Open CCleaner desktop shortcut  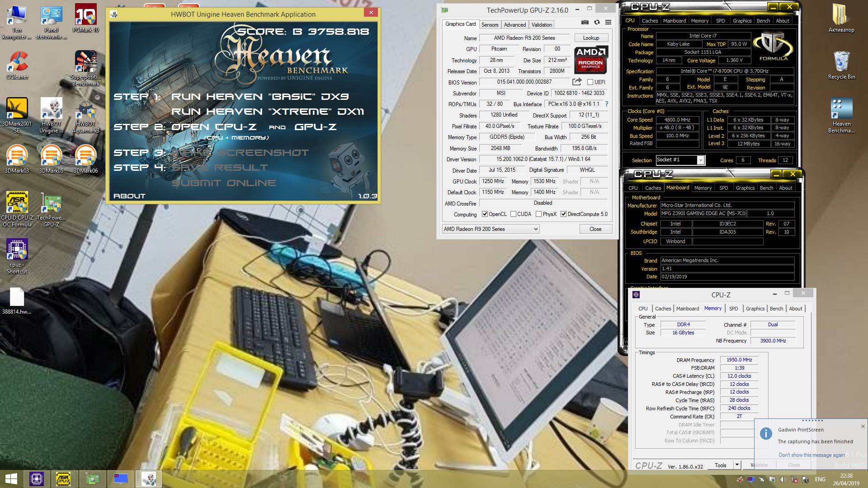[17, 66]
